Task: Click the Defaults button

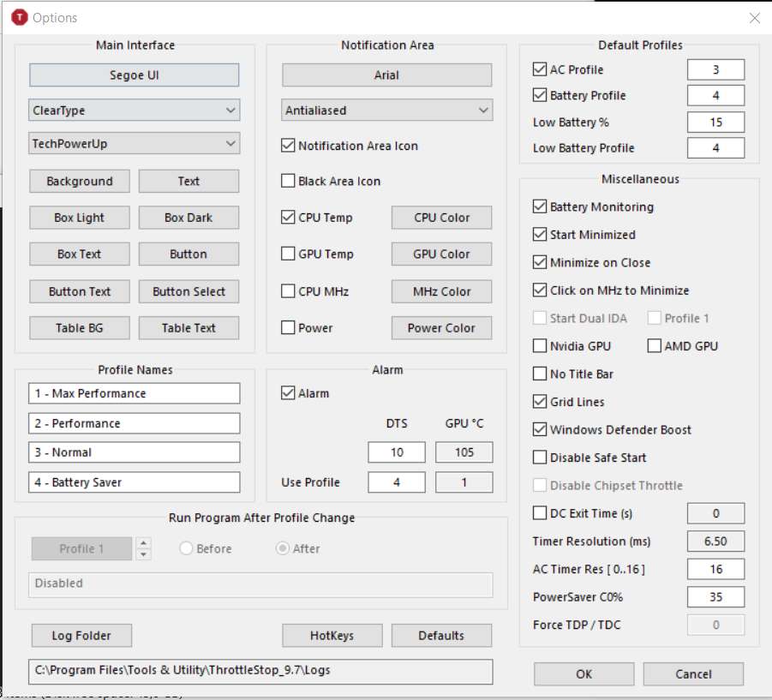Action: point(441,636)
